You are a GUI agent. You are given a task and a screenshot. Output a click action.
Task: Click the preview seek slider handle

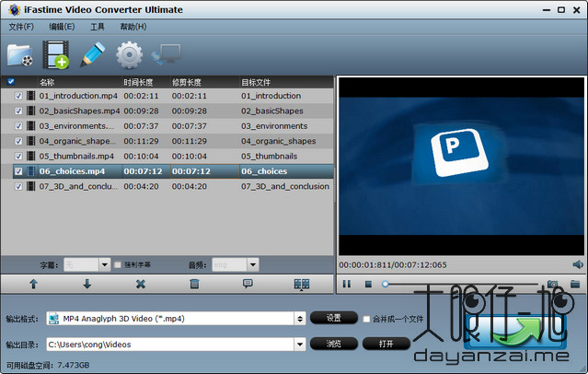(386, 284)
